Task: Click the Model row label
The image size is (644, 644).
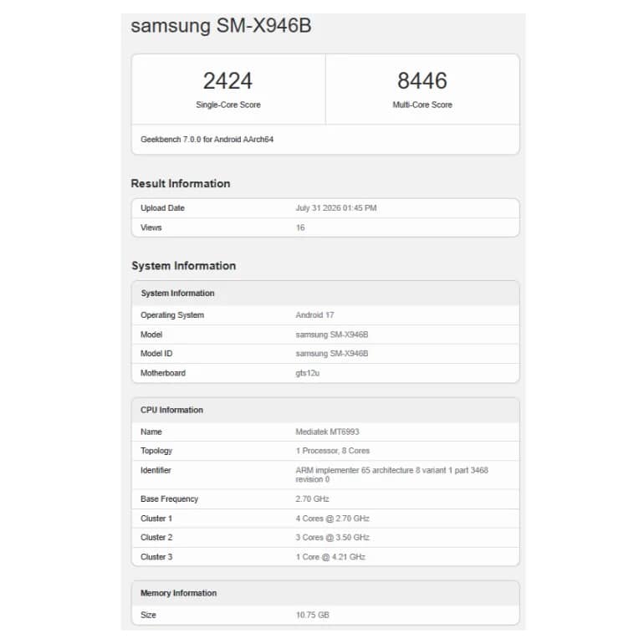Action: coord(151,335)
